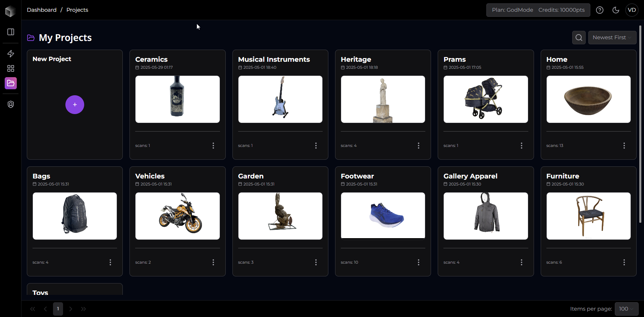Viewport: 644px width, 317px height.
Task: Open the Furniture chair thumbnail
Action: click(x=589, y=216)
